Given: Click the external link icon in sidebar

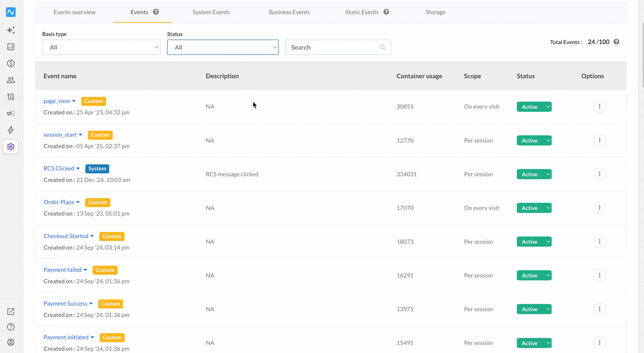Looking at the screenshot, I should tap(11, 311).
